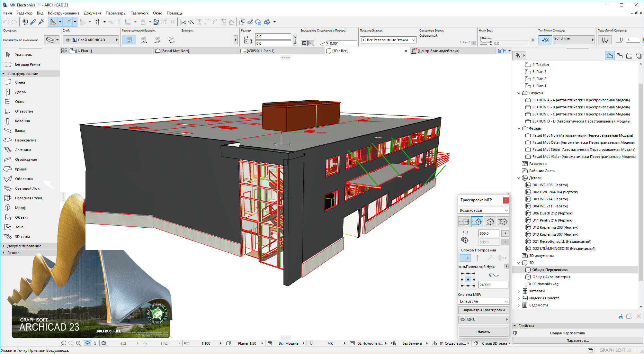Toggle visibility of system A048
Image resolution: width=644 pixels, height=354 pixels.
point(462,319)
